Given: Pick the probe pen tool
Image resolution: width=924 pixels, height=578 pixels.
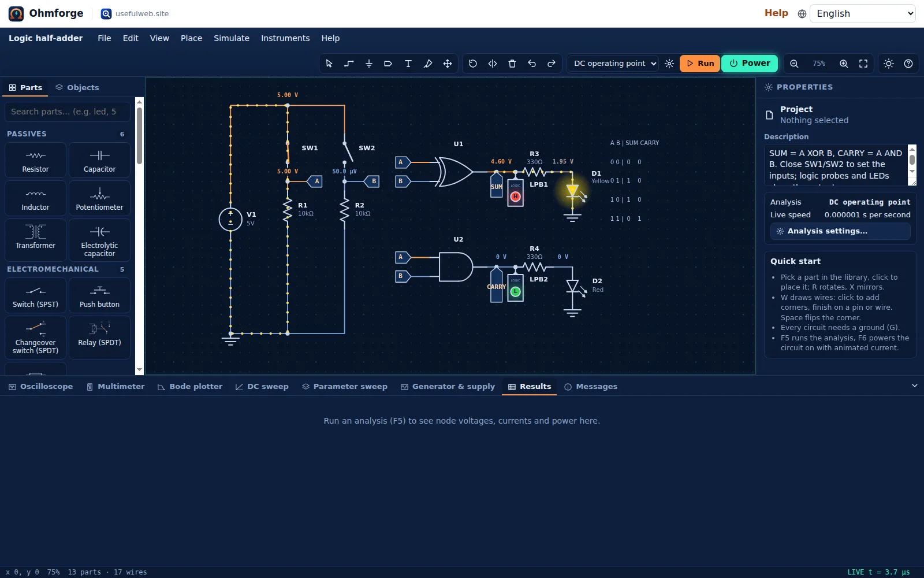Looking at the screenshot, I should pos(427,64).
